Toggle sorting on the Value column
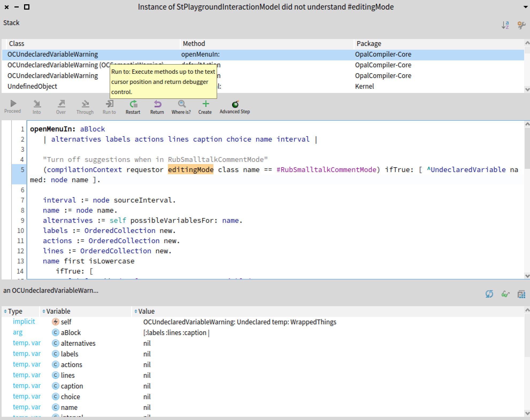The image size is (530, 420). [x=146, y=311]
